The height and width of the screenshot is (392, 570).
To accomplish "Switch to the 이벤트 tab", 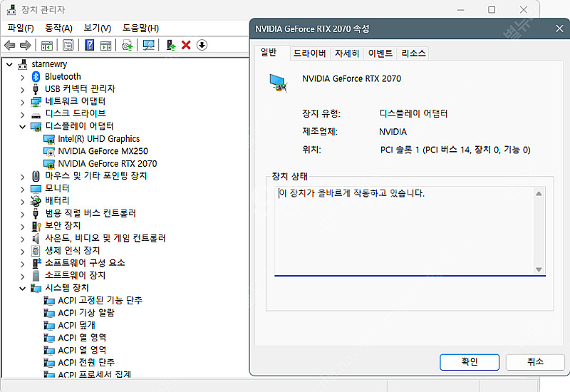I will pyautogui.click(x=380, y=53).
